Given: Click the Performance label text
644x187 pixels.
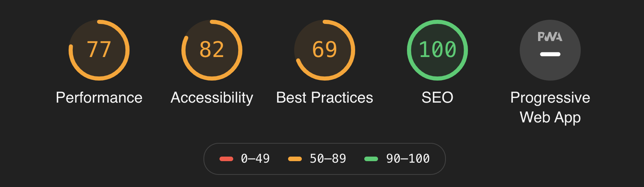Looking at the screenshot, I should tap(99, 98).
